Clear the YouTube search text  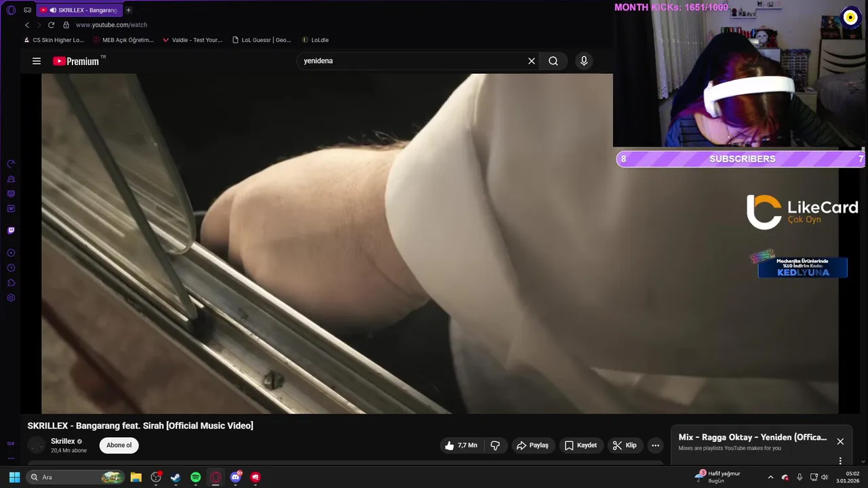(x=532, y=61)
